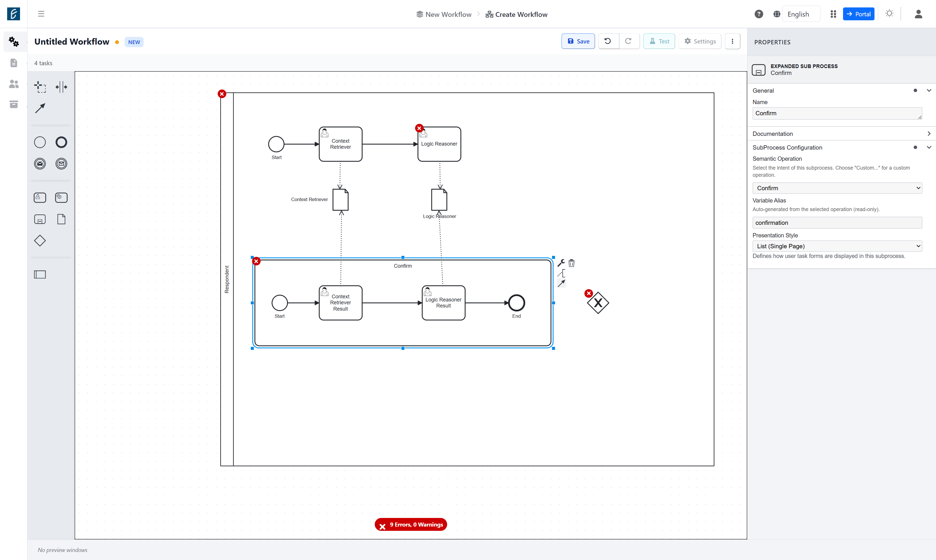Delete the Confirm subprocess using the trash icon
Image resolution: width=936 pixels, height=560 pixels.
572,263
